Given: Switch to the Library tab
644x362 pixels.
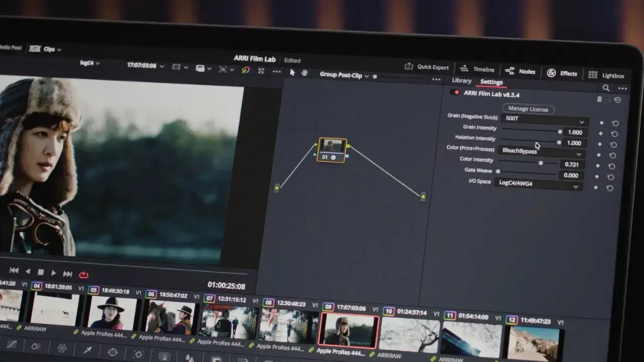Looking at the screenshot, I should [461, 81].
